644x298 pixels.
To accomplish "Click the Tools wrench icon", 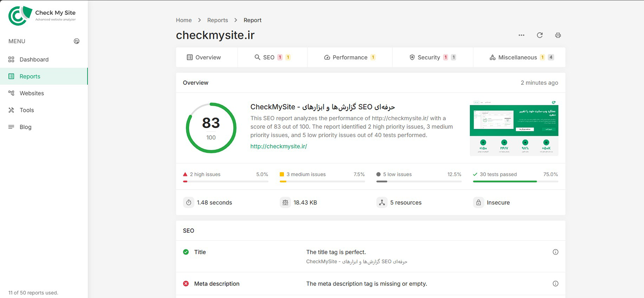I will (x=11, y=110).
